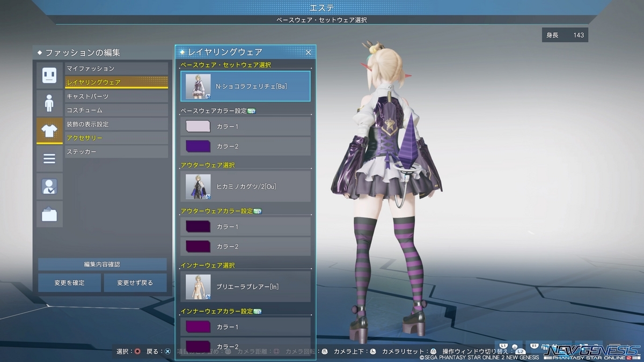Select the body shape category icon
Image resolution: width=644 pixels, height=362 pixels.
[x=49, y=102]
